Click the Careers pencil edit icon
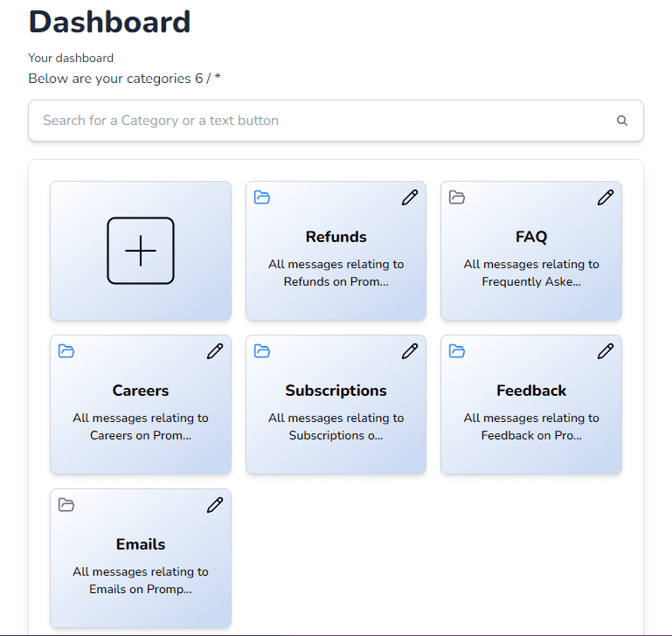This screenshot has width=672, height=636. click(x=215, y=351)
